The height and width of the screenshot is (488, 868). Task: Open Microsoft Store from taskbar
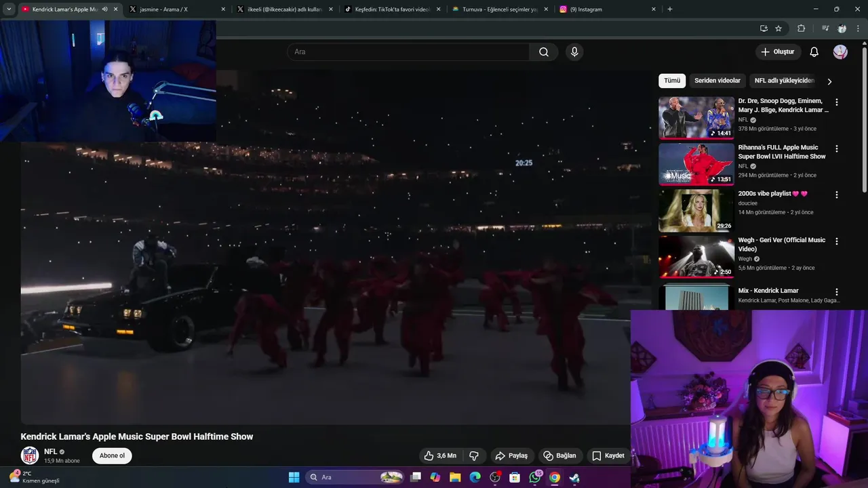(515, 477)
